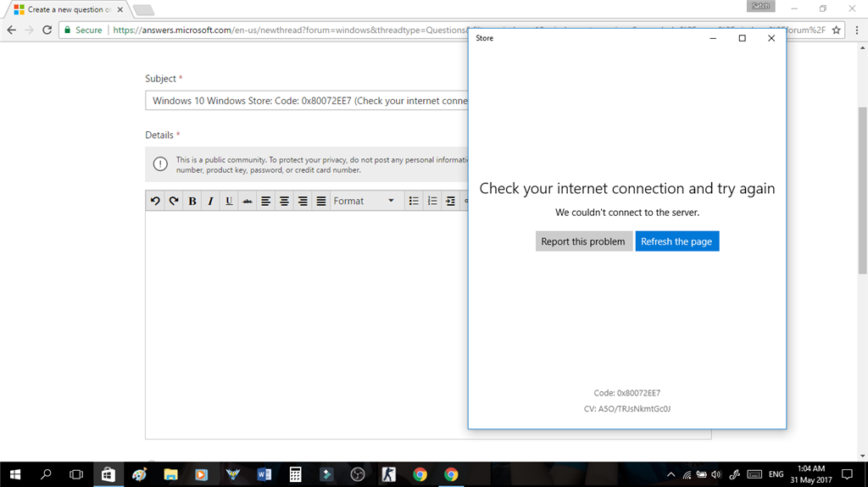Reload the page in Chrome
The image size is (868, 487).
coord(47,30)
